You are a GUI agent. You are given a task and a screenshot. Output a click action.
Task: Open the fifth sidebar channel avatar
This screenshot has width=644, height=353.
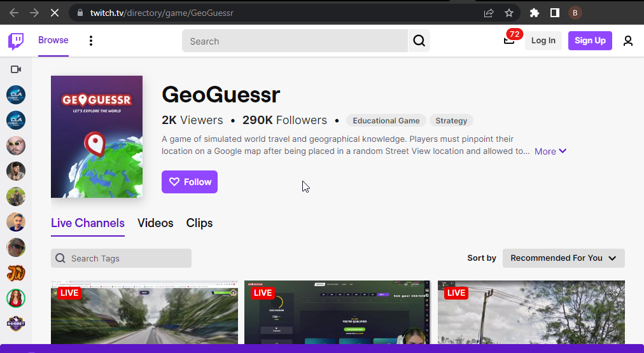point(16,197)
